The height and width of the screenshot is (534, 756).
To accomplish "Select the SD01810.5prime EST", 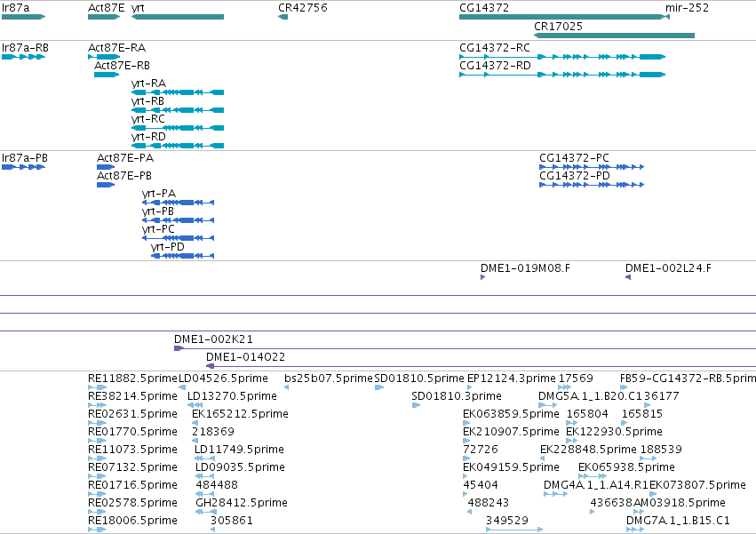I will click(379, 387).
